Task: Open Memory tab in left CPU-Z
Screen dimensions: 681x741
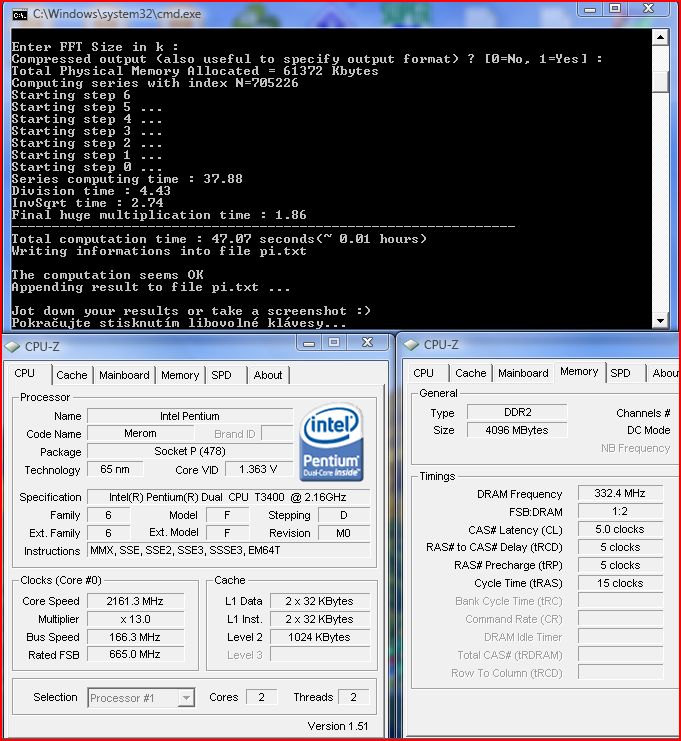Action: [180, 375]
